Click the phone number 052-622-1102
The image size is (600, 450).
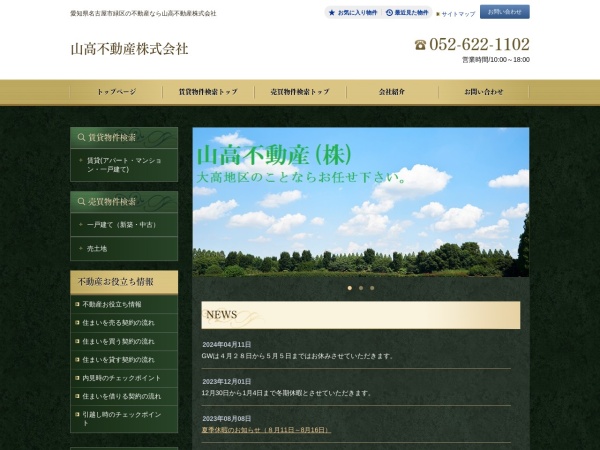(479, 45)
